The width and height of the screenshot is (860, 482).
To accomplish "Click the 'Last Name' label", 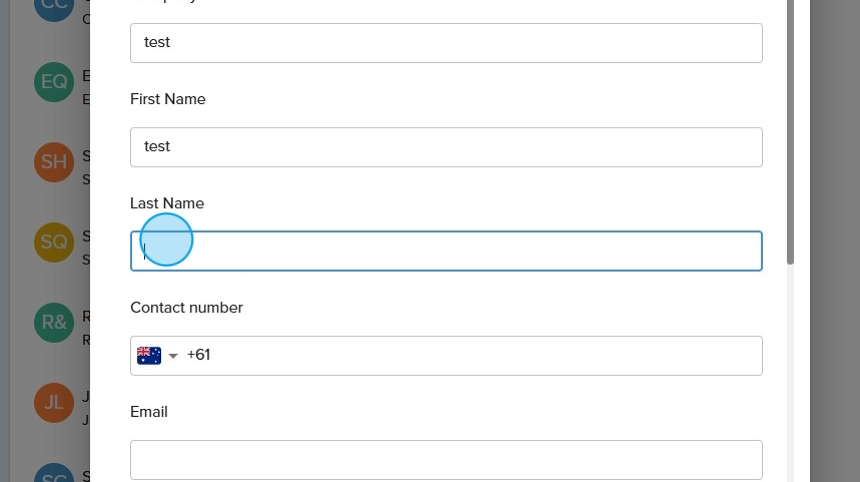I will click(167, 203).
